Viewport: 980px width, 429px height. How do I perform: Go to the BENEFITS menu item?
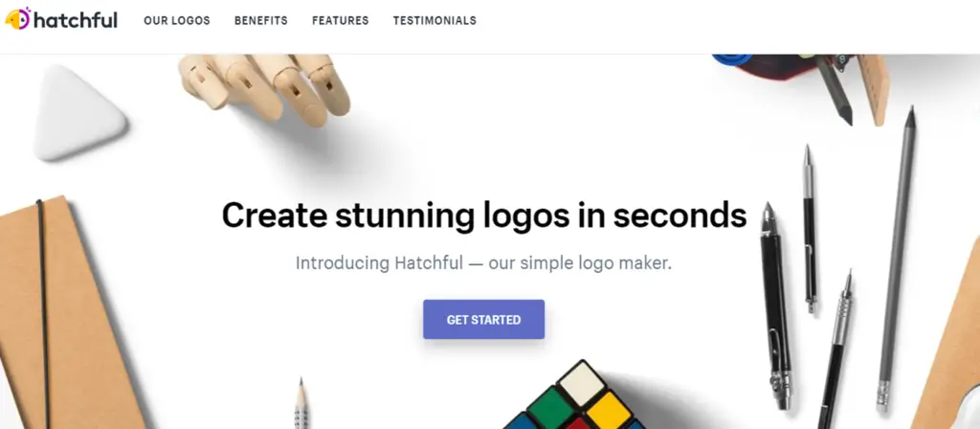click(x=261, y=21)
